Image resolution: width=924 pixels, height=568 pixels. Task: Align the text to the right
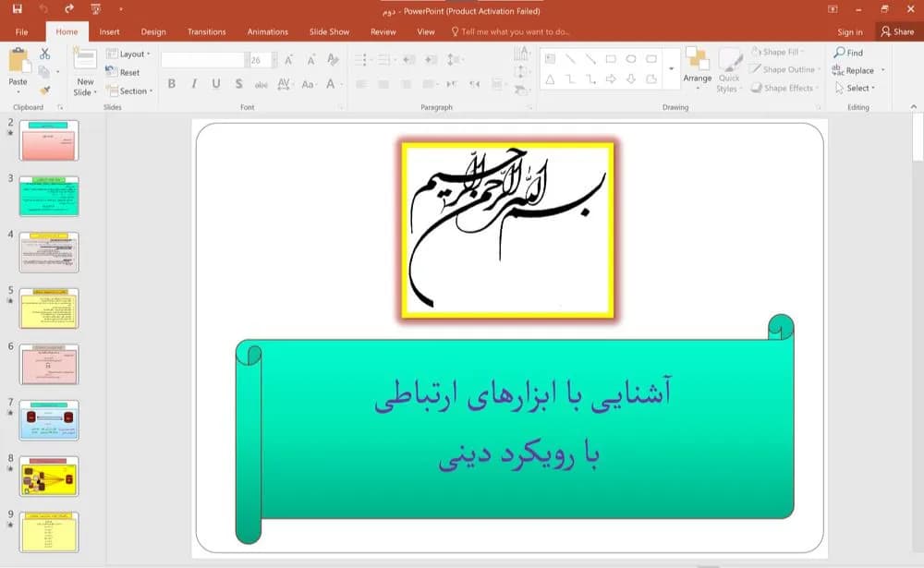[406, 85]
